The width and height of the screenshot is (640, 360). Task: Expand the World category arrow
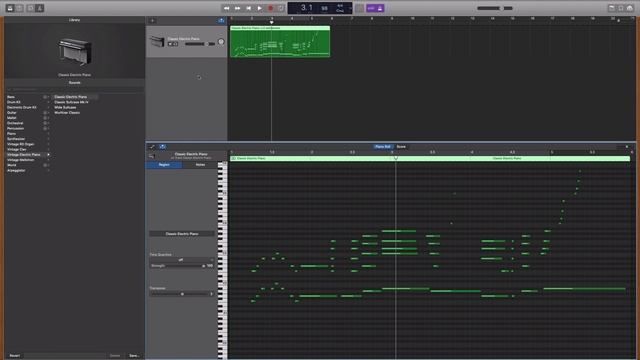point(48,165)
